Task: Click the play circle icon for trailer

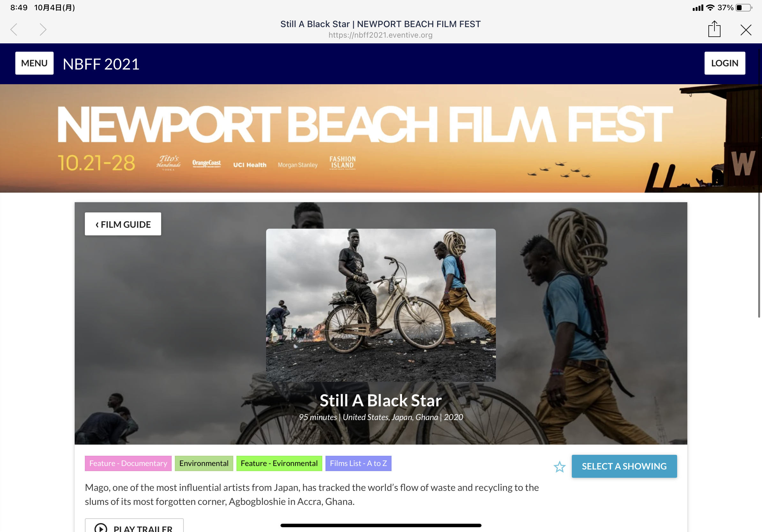Action: tap(101, 527)
